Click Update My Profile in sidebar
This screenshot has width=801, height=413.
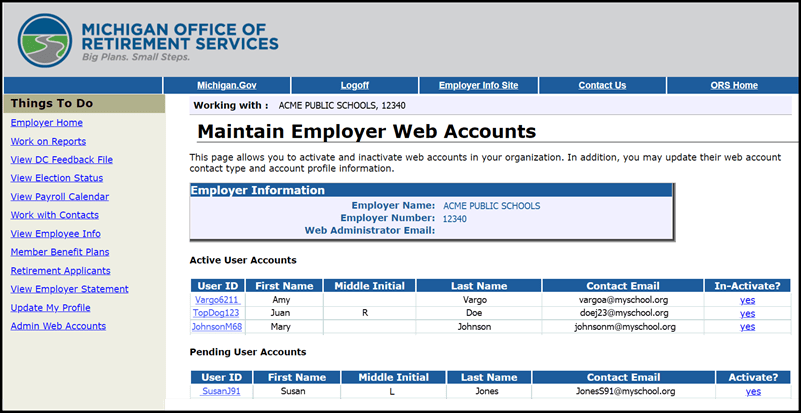(x=50, y=307)
